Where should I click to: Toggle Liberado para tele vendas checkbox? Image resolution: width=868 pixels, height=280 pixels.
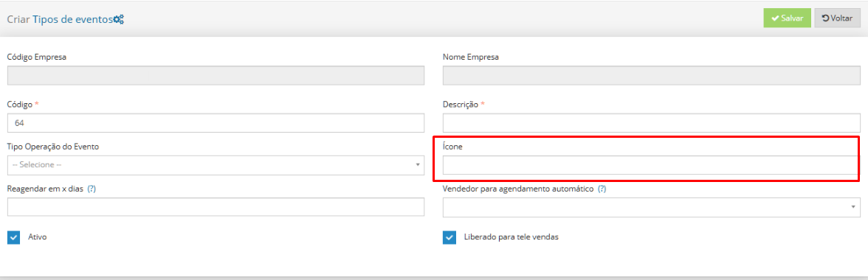449,237
